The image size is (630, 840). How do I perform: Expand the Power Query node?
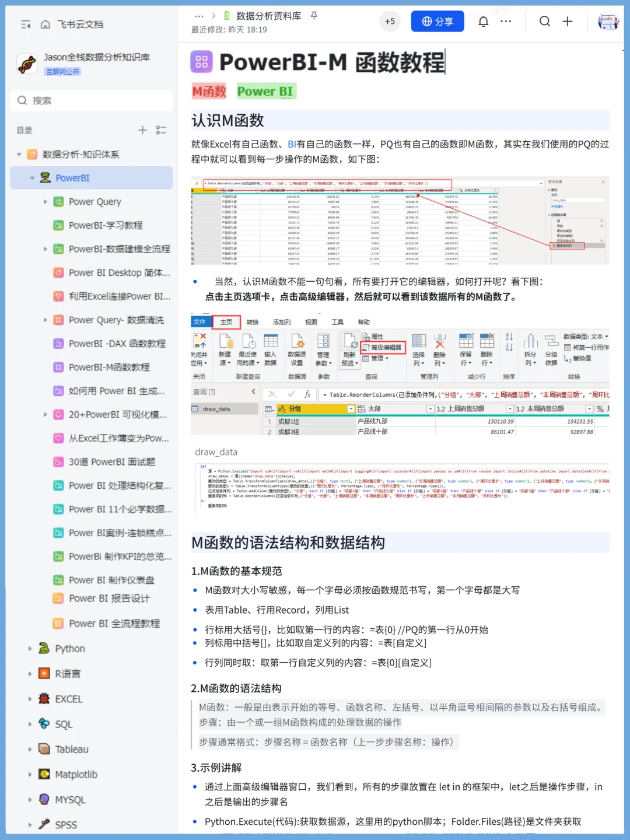click(x=45, y=202)
